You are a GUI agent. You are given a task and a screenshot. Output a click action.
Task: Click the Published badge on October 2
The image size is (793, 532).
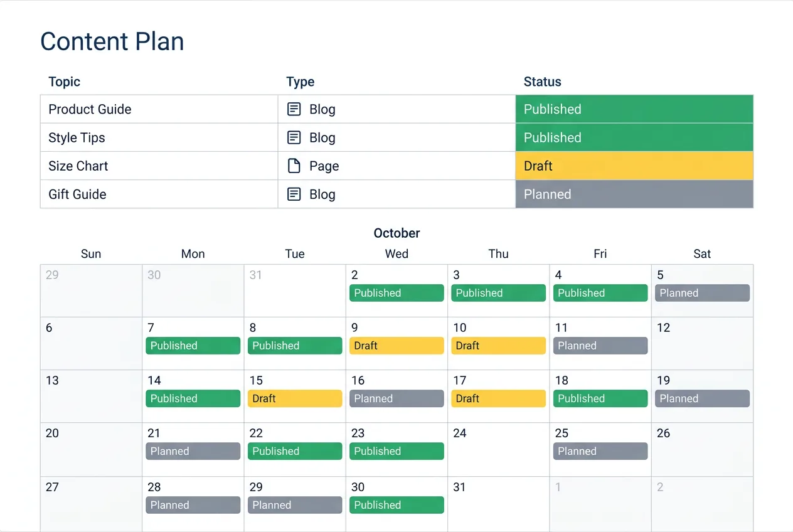[x=396, y=292]
